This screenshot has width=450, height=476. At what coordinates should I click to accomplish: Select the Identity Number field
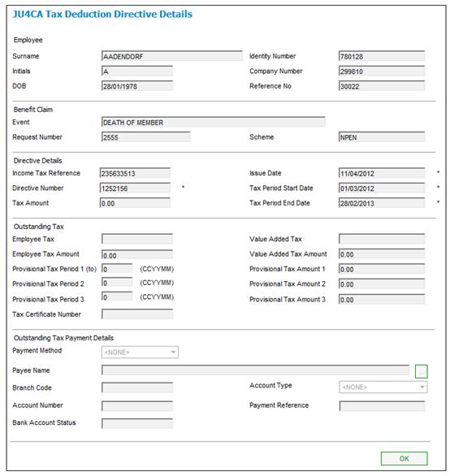(382, 56)
